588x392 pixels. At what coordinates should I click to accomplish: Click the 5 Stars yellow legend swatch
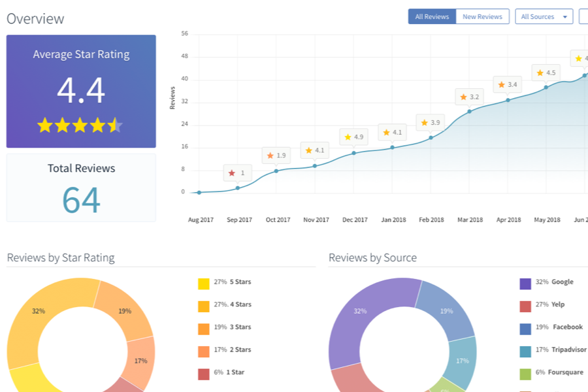pos(204,284)
